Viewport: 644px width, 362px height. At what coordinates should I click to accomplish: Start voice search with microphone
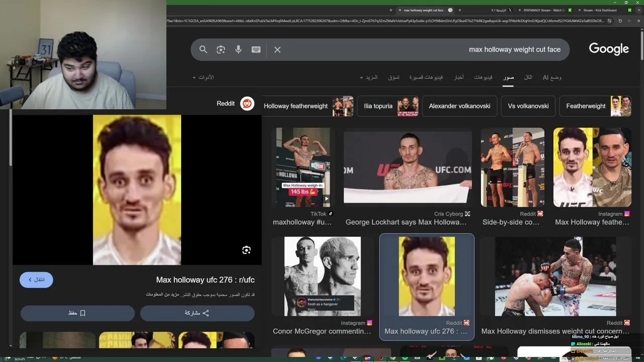point(238,49)
